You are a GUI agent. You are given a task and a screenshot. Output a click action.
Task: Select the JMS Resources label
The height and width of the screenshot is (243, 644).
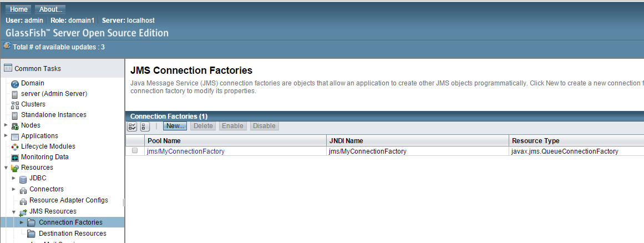tap(53, 211)
